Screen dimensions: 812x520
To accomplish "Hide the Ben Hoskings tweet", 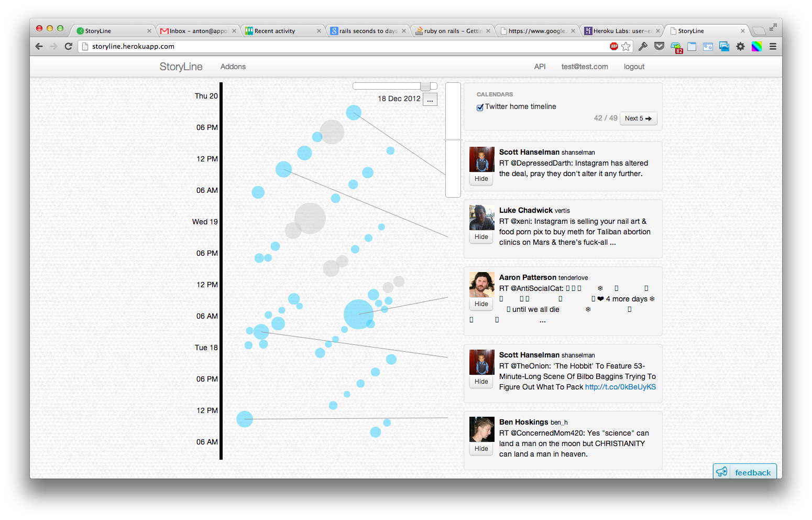I will click(481, 449).
